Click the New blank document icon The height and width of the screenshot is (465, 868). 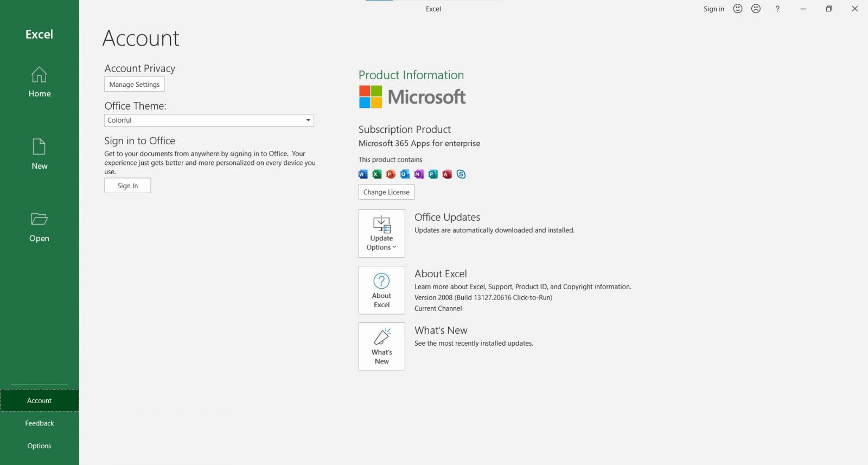pyautogui.click(x=39, y=146)
